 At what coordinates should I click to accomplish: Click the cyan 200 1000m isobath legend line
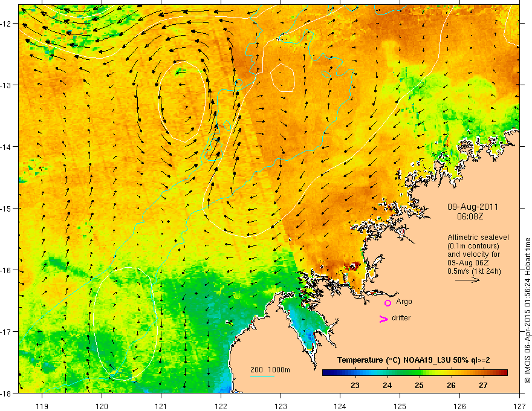262,376
